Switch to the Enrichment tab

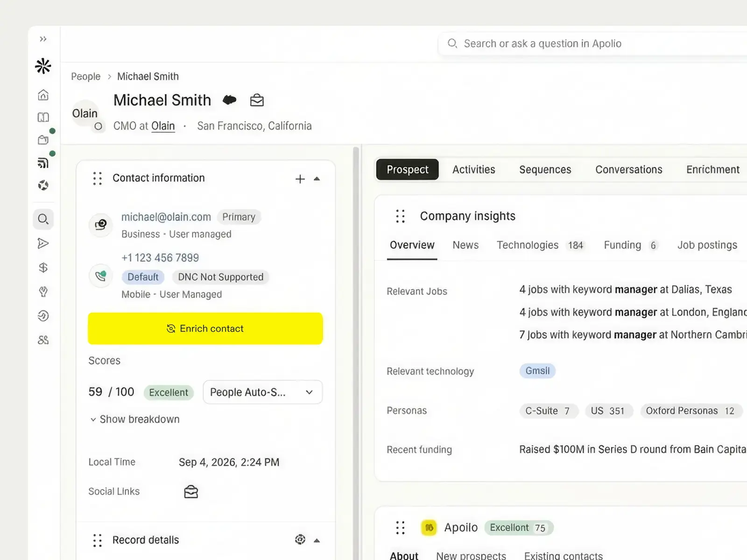point(713,169)
